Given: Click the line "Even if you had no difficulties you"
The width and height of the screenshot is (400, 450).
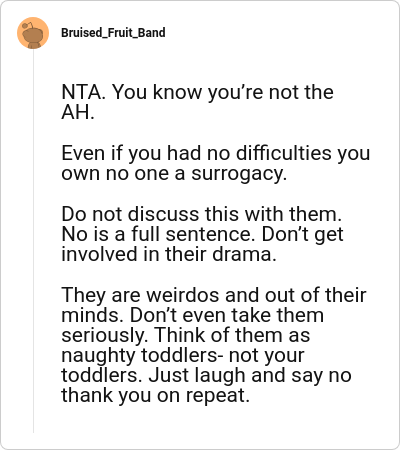Looking at the screenshot, I should (x=216, y=153).
